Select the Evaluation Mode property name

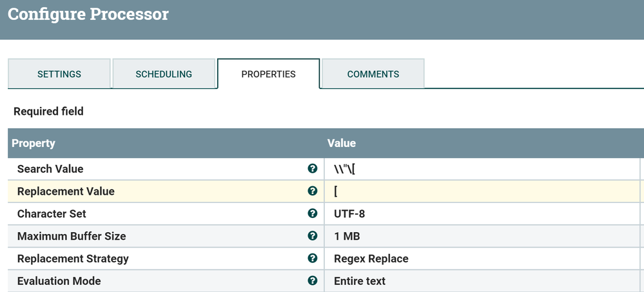(59, 281)
